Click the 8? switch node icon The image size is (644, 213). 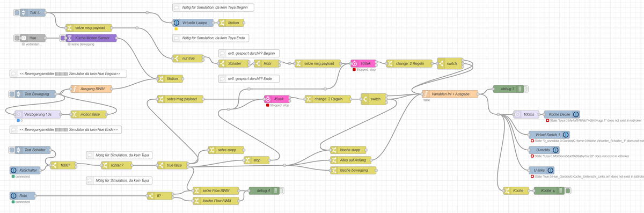[x=151, y=196]
